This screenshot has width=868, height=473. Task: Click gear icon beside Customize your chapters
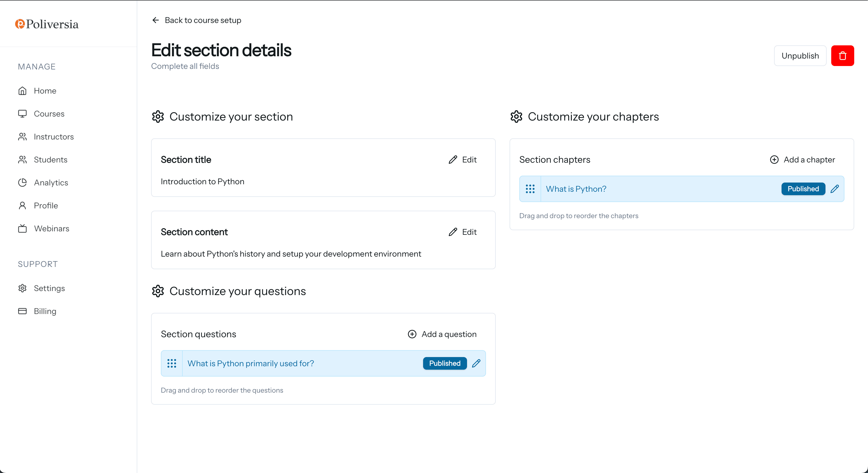click(516, 117)
